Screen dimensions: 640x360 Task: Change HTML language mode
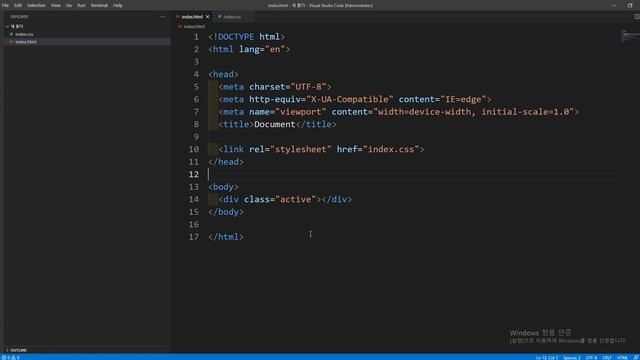click(622, 357)
